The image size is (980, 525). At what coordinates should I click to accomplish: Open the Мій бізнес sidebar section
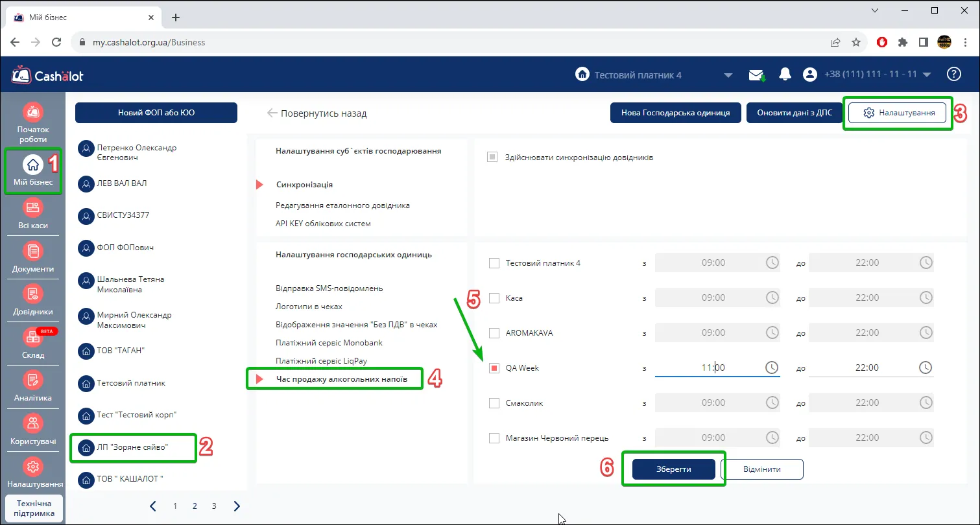click(x=33, y=170)
